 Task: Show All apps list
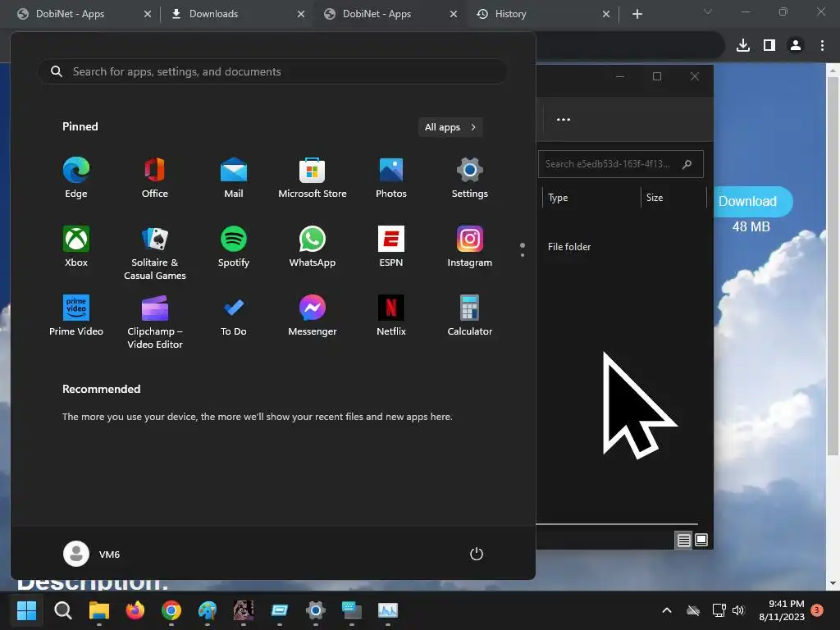tap(450, 127)
